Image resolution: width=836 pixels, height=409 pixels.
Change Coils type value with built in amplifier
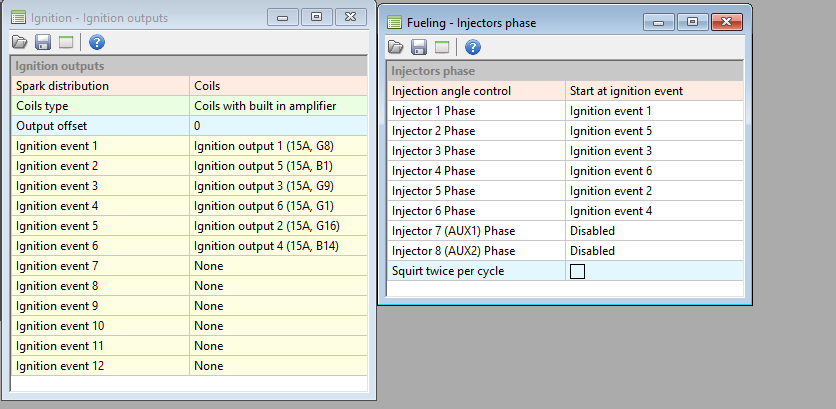[x=278, y=106]
